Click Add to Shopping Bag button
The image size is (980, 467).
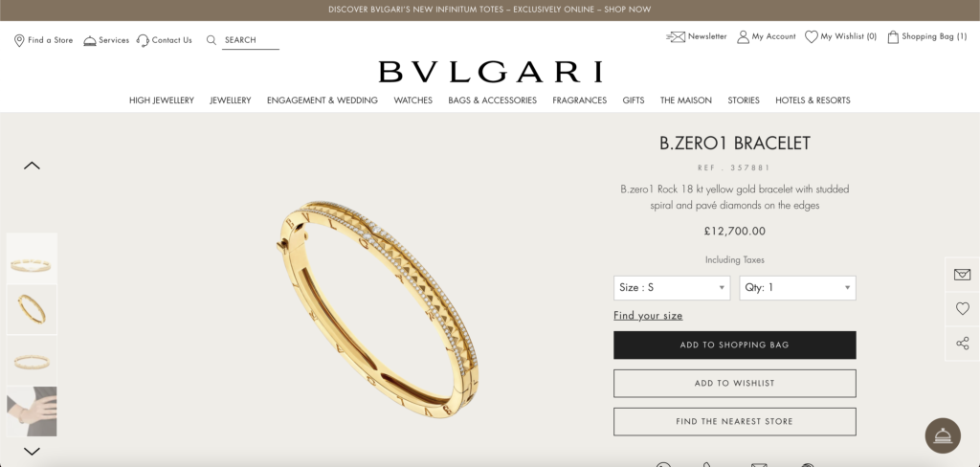[735, 345]
